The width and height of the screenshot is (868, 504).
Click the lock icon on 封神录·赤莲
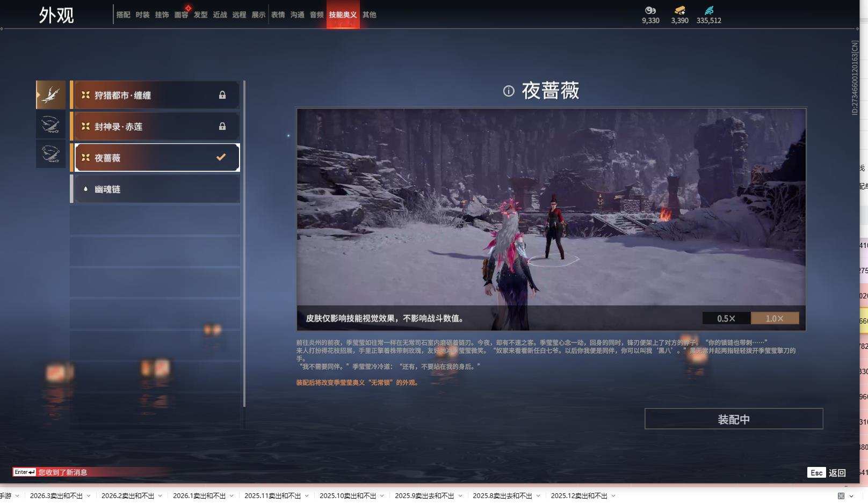(222, 126)
